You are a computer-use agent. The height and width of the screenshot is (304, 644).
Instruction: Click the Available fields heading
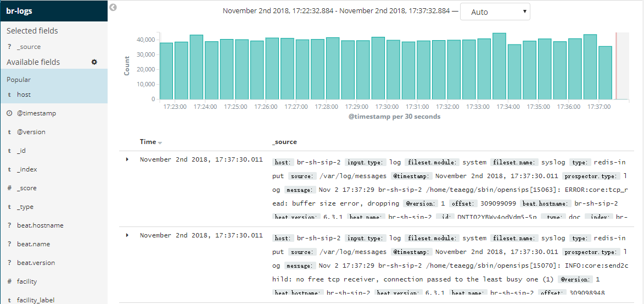point(33,62)
